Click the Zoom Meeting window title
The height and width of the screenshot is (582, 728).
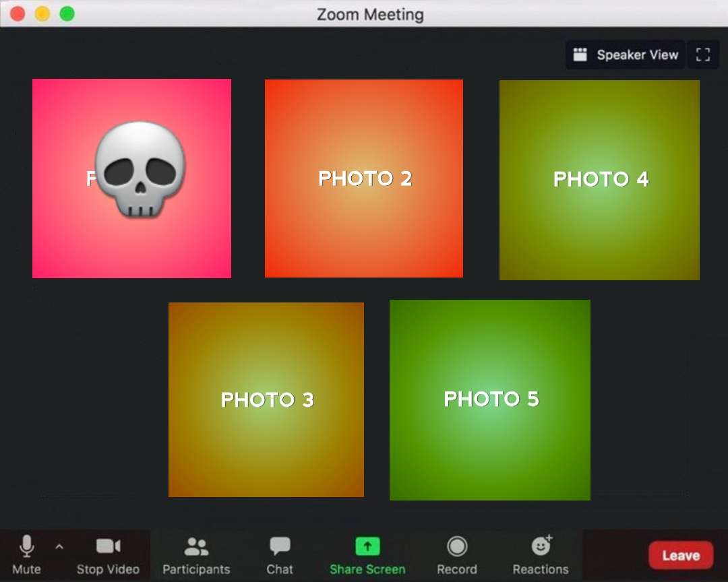(370, 14)
